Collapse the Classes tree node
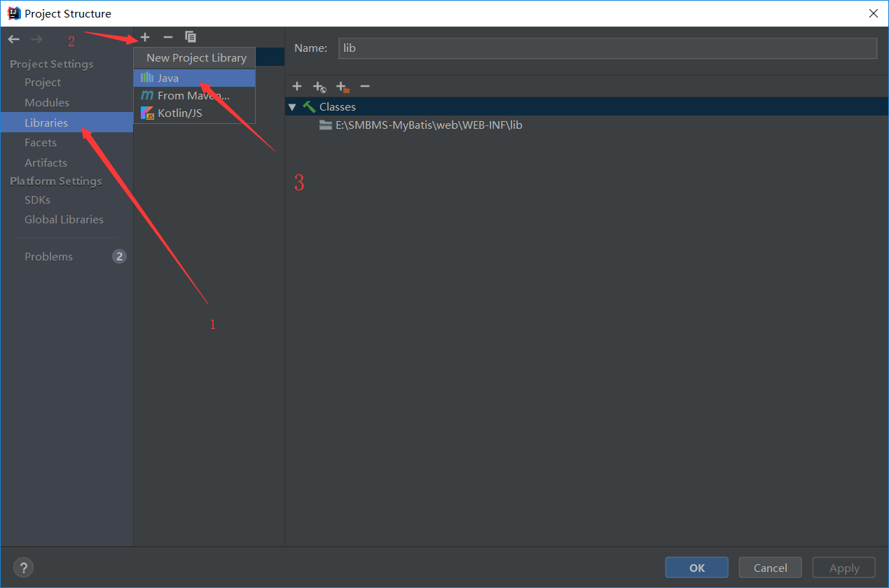This screenshot has height=588, width=889. pyautogui.click(x=292, y=106)
